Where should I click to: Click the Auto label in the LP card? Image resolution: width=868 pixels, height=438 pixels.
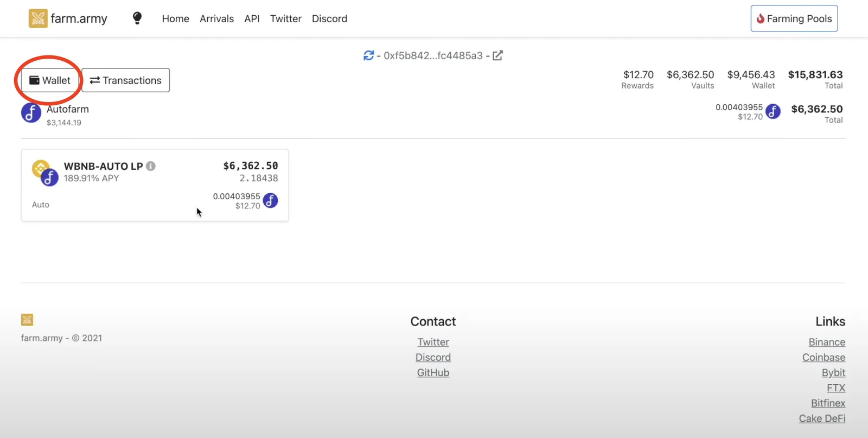pos(41,205)
